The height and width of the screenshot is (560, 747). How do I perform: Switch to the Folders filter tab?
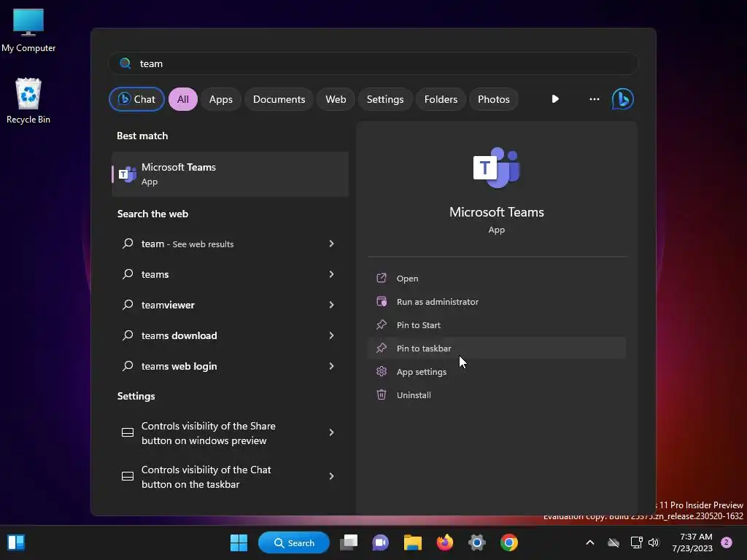click(441, 99)
